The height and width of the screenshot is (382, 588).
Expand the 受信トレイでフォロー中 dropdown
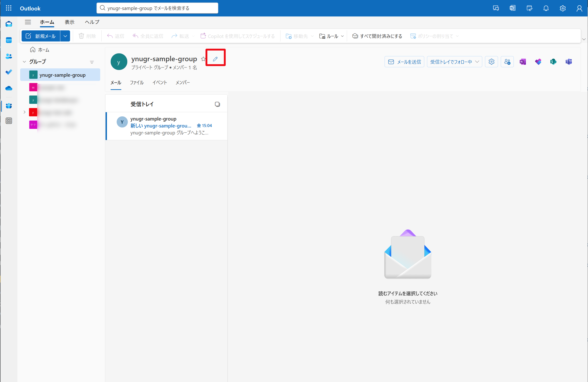(x=477, y=61)
